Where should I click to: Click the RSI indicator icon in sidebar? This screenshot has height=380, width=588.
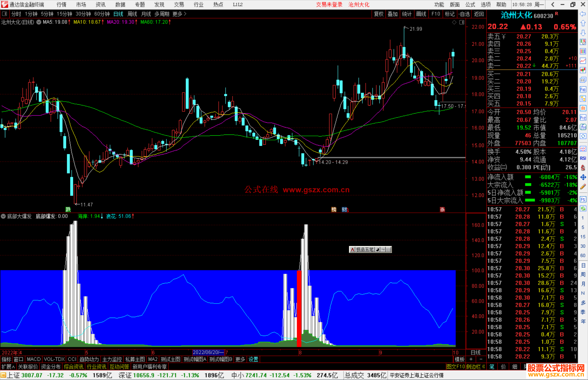click(x=583, y=158)
